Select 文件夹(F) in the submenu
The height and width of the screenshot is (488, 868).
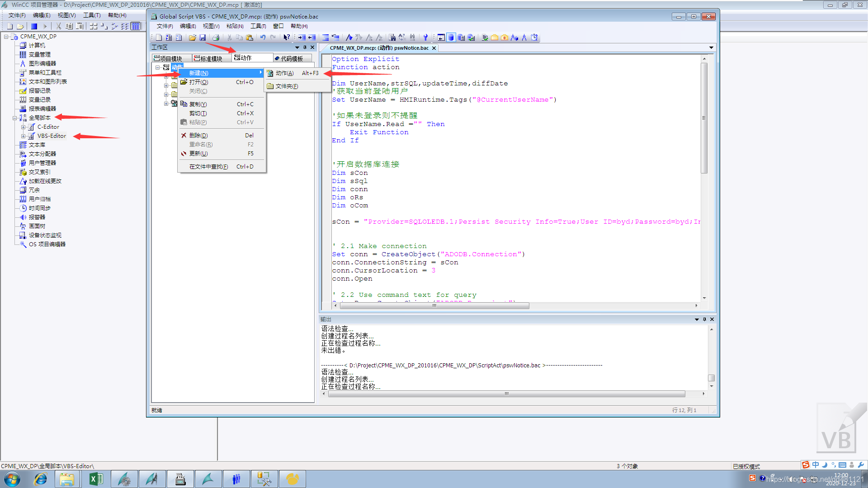pyautogui.click(x=287, y=86)
